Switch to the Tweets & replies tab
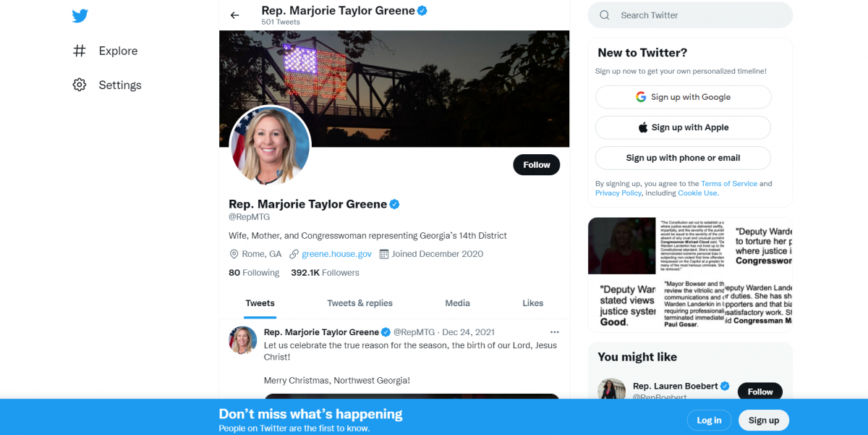 click(x=359, y=303)
